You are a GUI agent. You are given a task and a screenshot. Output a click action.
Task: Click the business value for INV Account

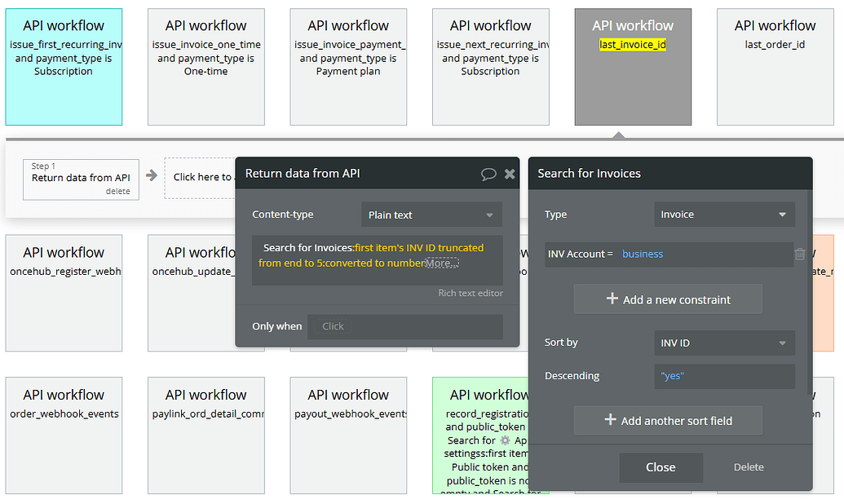coord(643,253)
